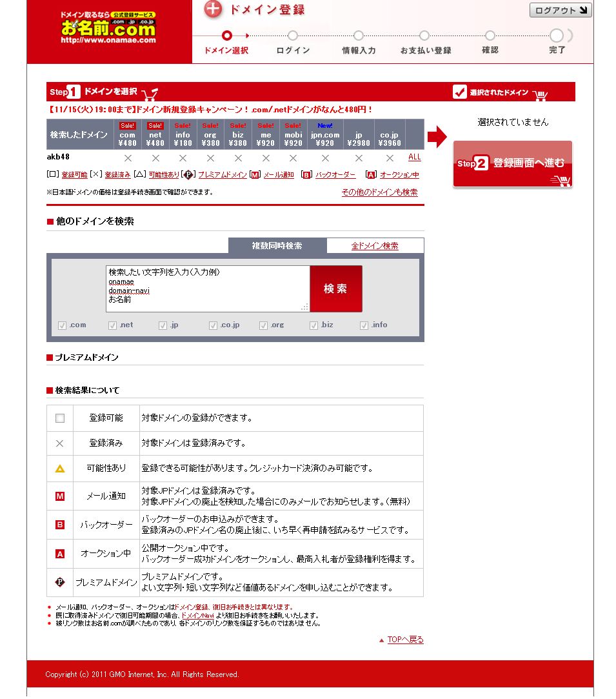Click the 確認 step circle

coord(490,35)
